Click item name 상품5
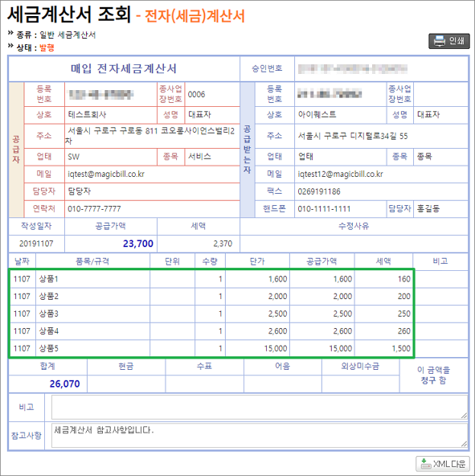Image resolution: width=475 pixels, height=476 pixels. [48, 348]
